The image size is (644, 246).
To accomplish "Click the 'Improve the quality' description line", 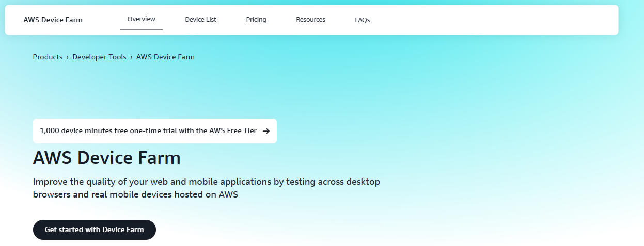I will point(206,182).
